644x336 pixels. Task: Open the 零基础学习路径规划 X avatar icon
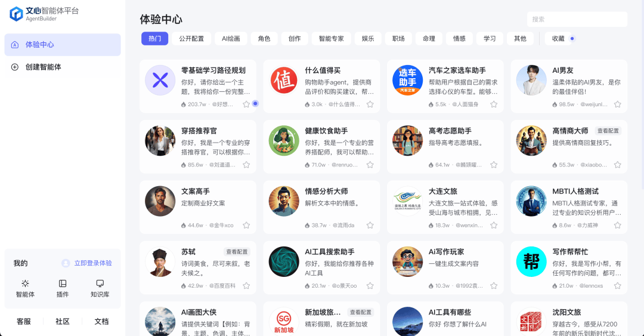[160, 80]
